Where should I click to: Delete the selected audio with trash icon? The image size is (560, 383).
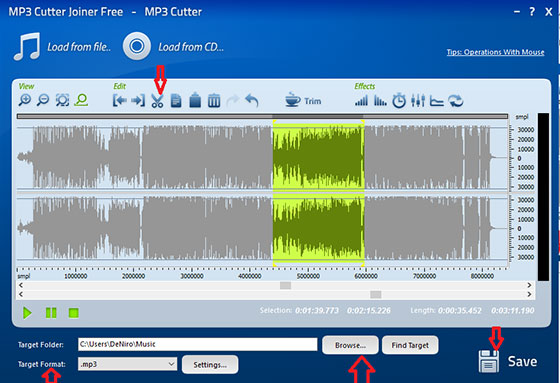[214, 101]
